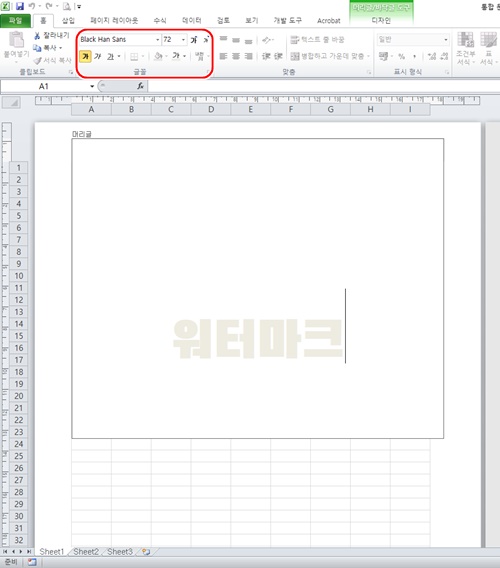Click the macro record icon in status bar

tap(32, 562)
